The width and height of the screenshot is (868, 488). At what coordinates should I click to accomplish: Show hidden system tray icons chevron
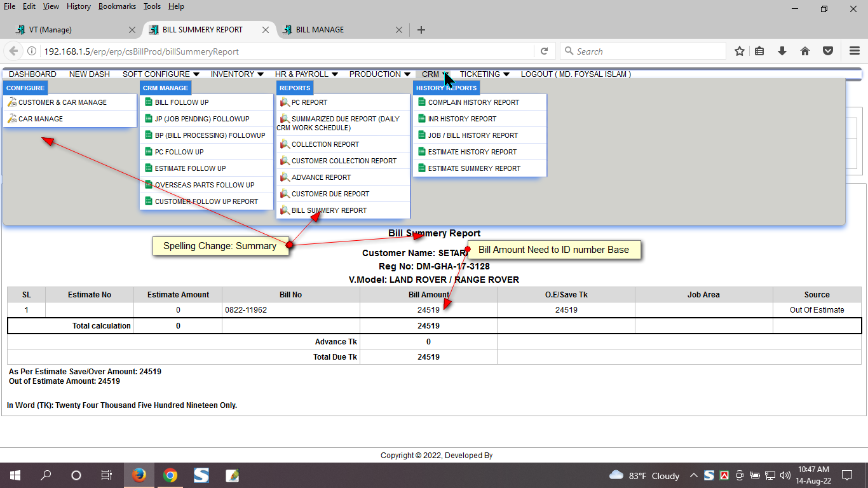coord(694,475)
